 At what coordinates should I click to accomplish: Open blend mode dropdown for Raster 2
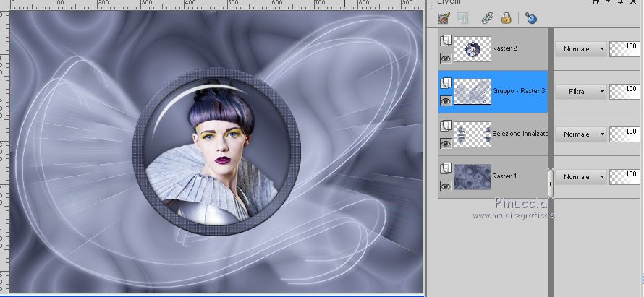pos(581,49)
